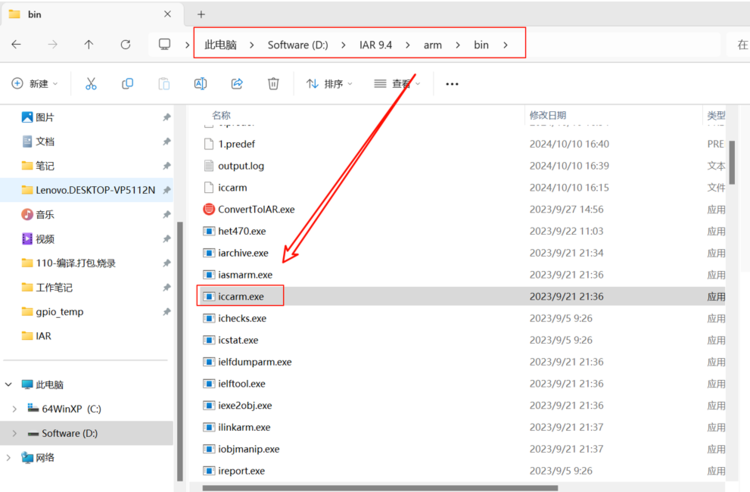
Task: Expand chevron after bin in breadcrumb
Action: point(506,45)
